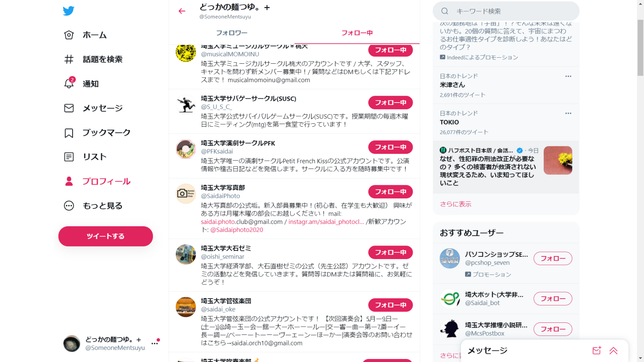Toggle フォロー中 for 埼玉大学管弦楽団

390,305
